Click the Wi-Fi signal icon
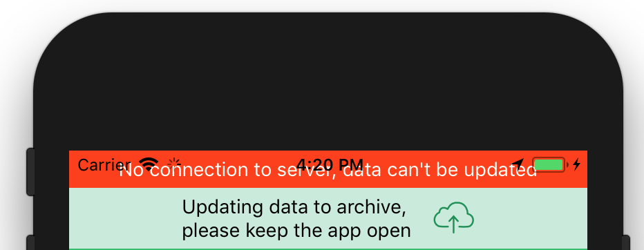644x250 pixels. coord(149,164)
